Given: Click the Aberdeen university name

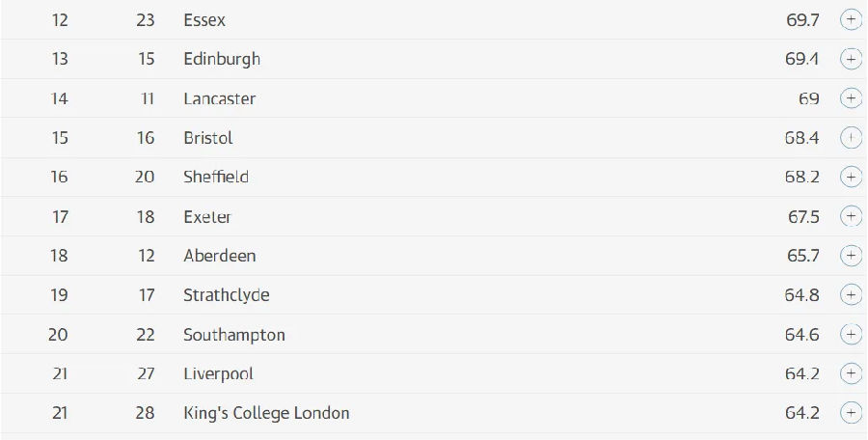Looking at the screenshot, I should tap(220, 256).
